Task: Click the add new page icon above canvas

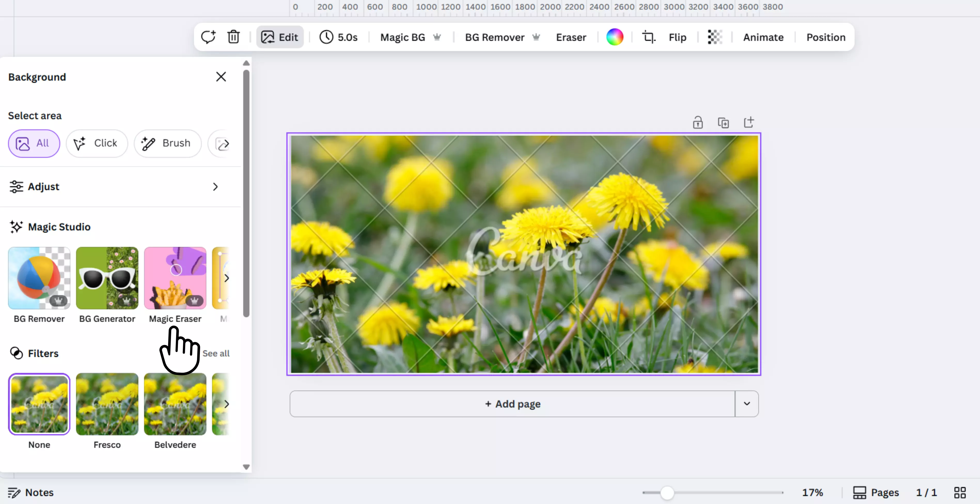Action: (748, 123)
